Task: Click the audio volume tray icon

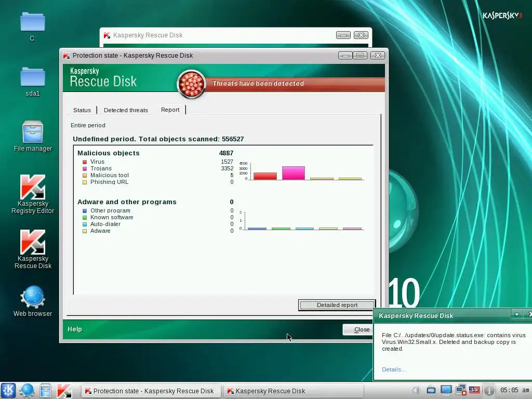Action: tap(416, 391)
